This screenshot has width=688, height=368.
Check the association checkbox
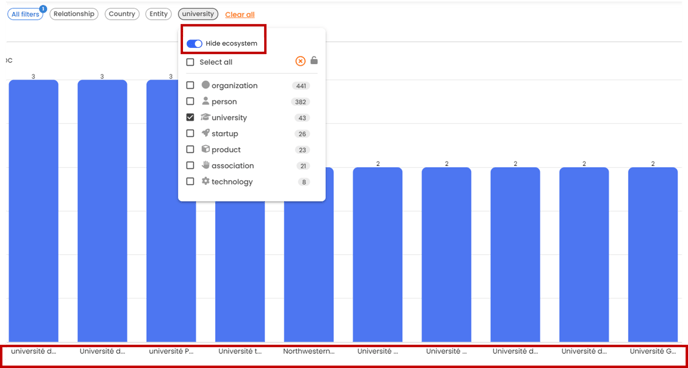pyautogui.click(x=190, y=165)
